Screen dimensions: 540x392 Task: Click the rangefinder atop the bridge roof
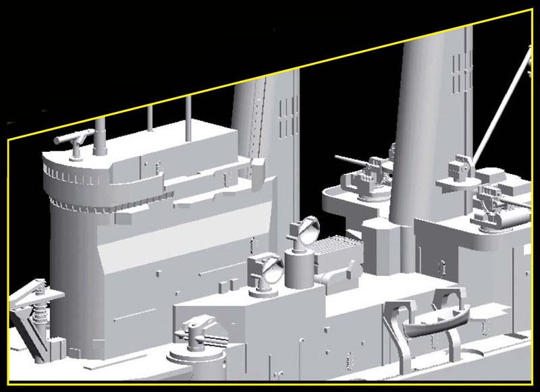point(75,140)
